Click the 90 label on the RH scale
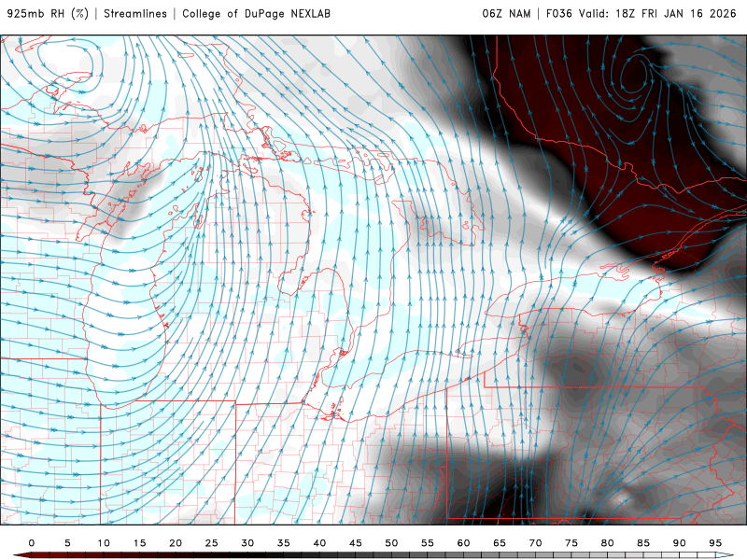The height and width of the screenshot is (560, 747). pyautogui.click(x=679, y=543)
